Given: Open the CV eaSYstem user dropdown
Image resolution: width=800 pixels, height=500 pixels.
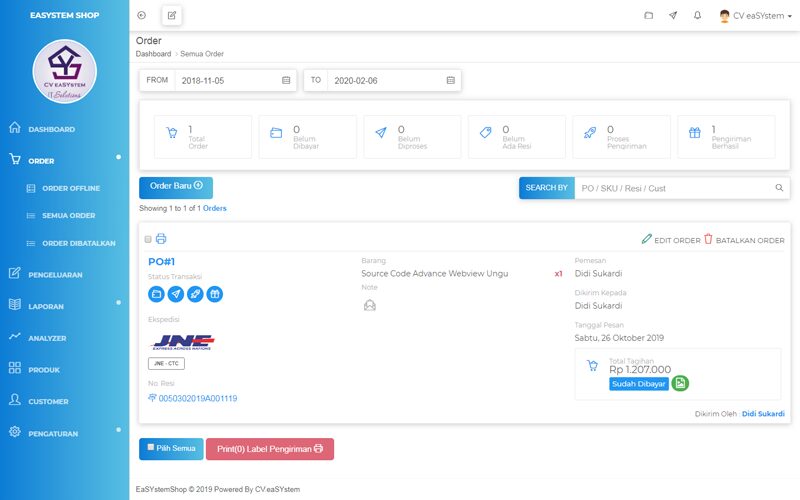Looking at the screenshot, I should click(756, 16).
